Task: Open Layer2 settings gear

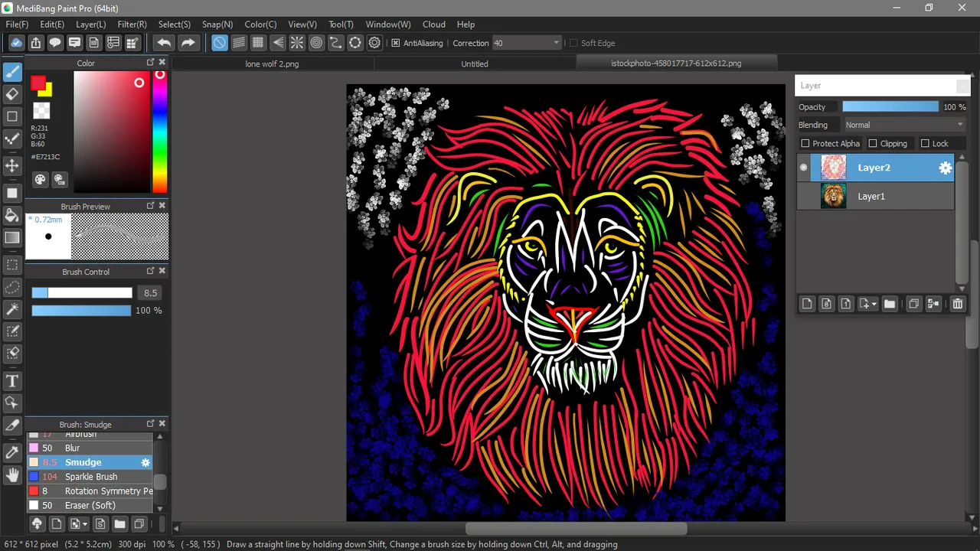Action: point(946,168)
